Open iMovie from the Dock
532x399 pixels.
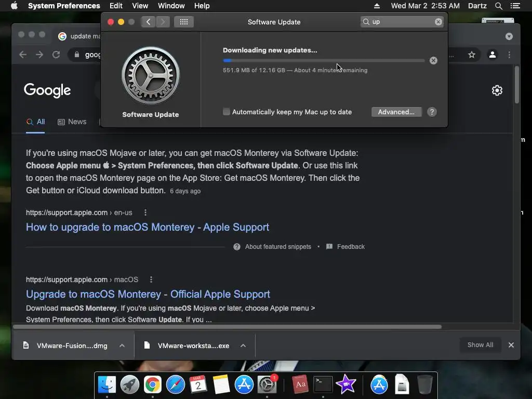345,384
